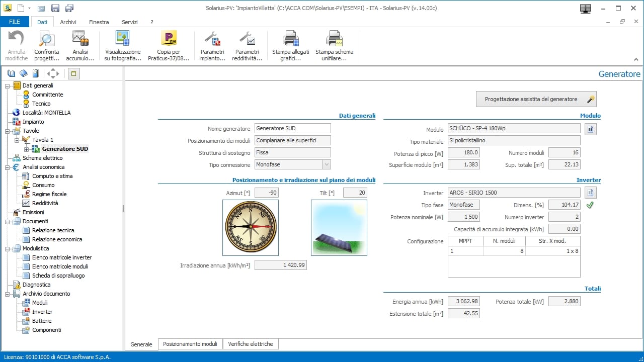The image size is (644, 362).
Task: Select Schema elettrico in the tree
Action: [x=43, y=158]
